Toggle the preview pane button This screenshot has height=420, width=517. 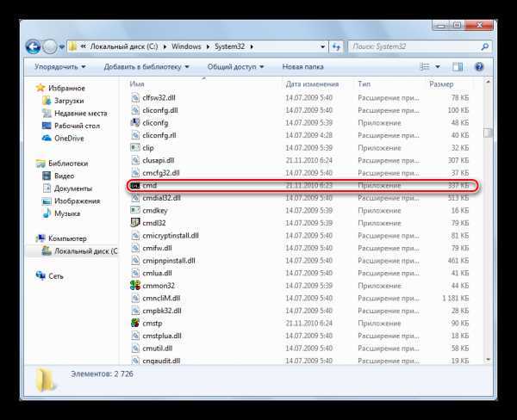(458, 67)
